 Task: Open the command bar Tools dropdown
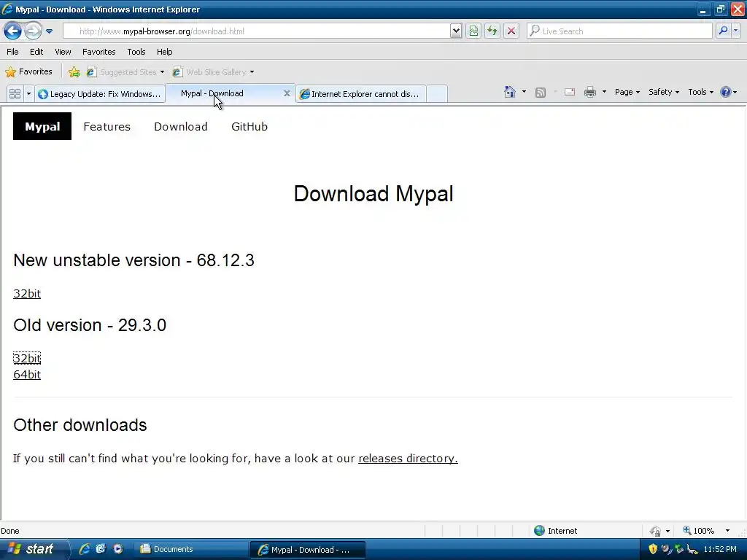tap(701, 92)
